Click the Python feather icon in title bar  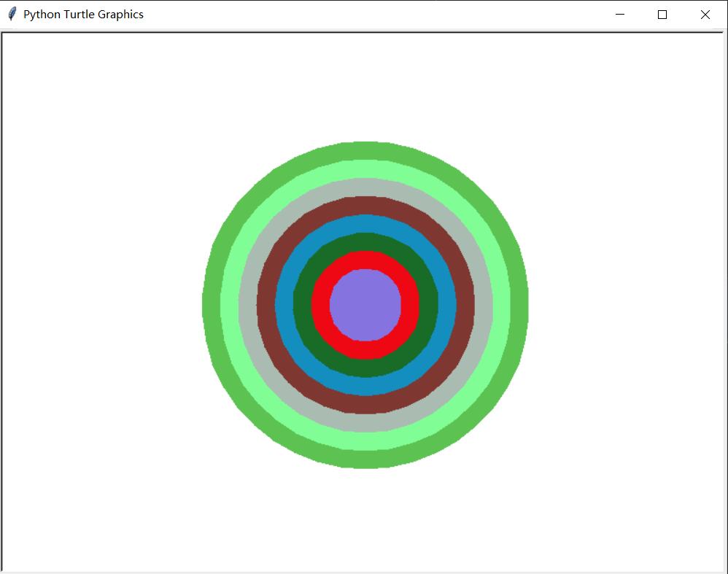pos(12,15)
